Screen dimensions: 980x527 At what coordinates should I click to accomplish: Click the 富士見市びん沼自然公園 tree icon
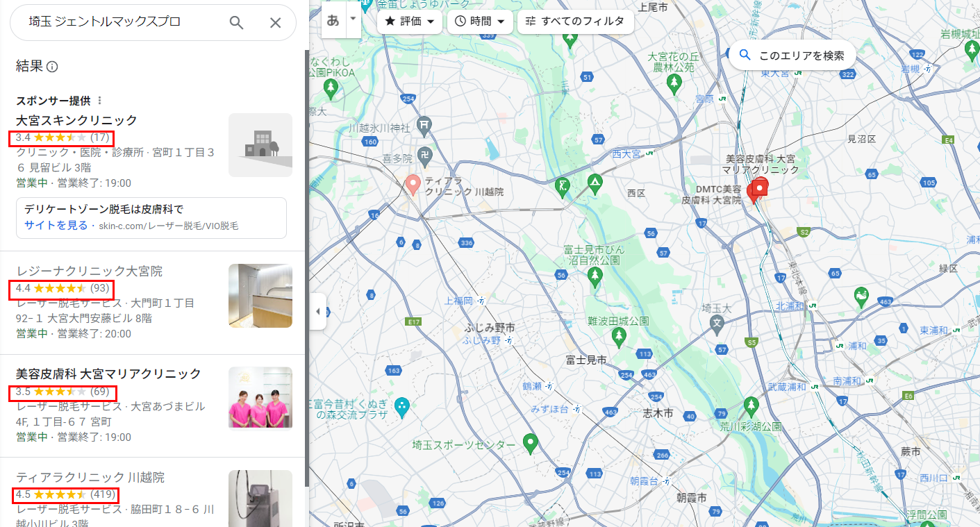click(x=595, y=277)
